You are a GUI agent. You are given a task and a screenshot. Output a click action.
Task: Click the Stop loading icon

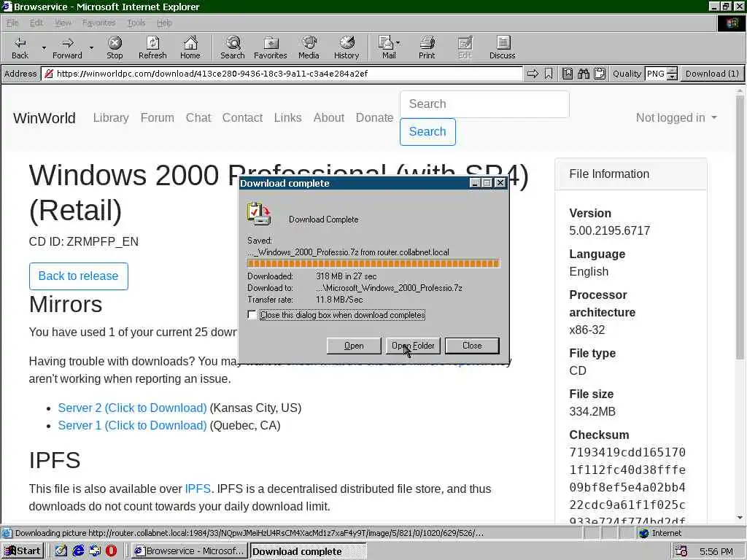(x=115, y=47)
